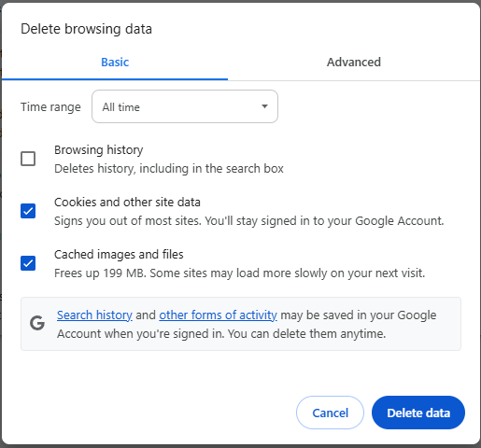Image resolution: width=481 pixels, height=448 pixels.
Task: Switch to the Basic tab
Action: pyautogui.click(x=115, y=63)
